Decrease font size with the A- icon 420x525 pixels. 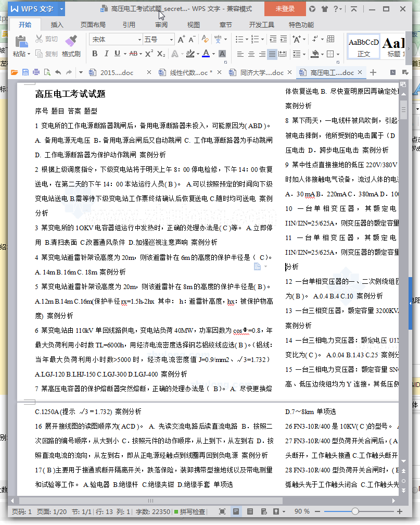192,40
